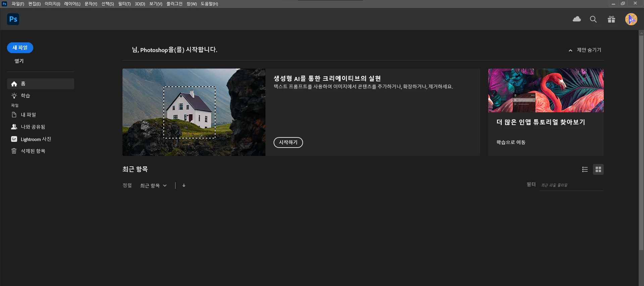The height and width of the screenshot is (286, 644).
Task: Click the 생성형 AI를 통한 크리에이티브의 실현 title
Action: (x=327, y=78)
